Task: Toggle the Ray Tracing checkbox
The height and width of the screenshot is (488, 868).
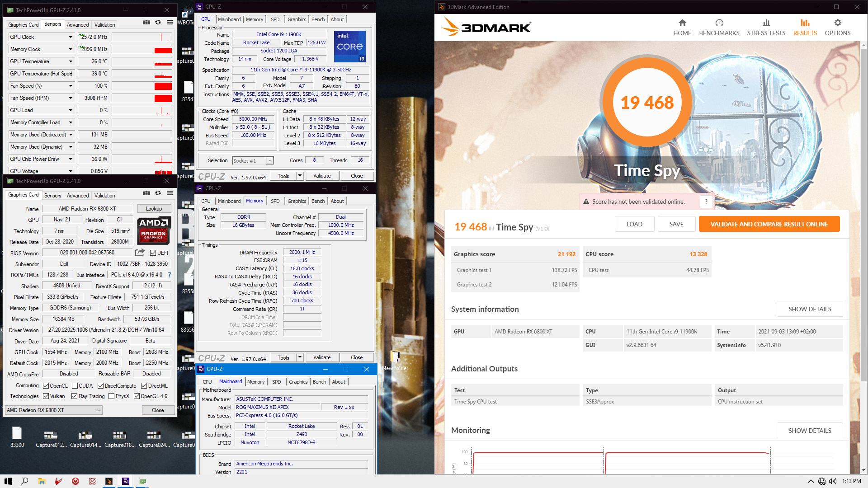Action: coord(74,396)
